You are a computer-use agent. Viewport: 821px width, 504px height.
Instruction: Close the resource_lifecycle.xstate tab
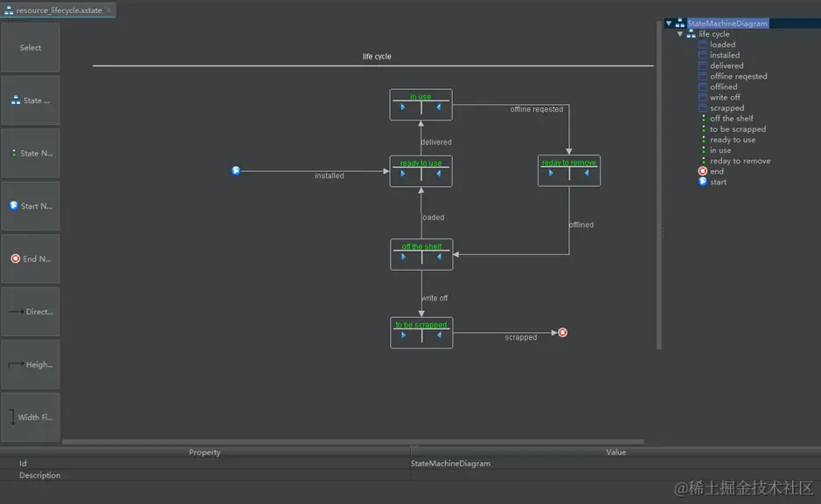coord(108,10)
